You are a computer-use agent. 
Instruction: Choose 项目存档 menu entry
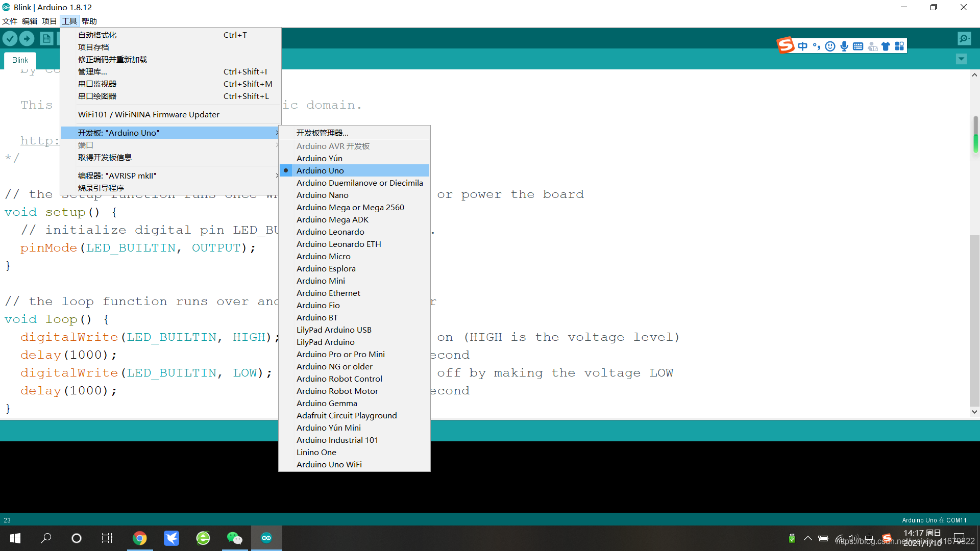171,47
